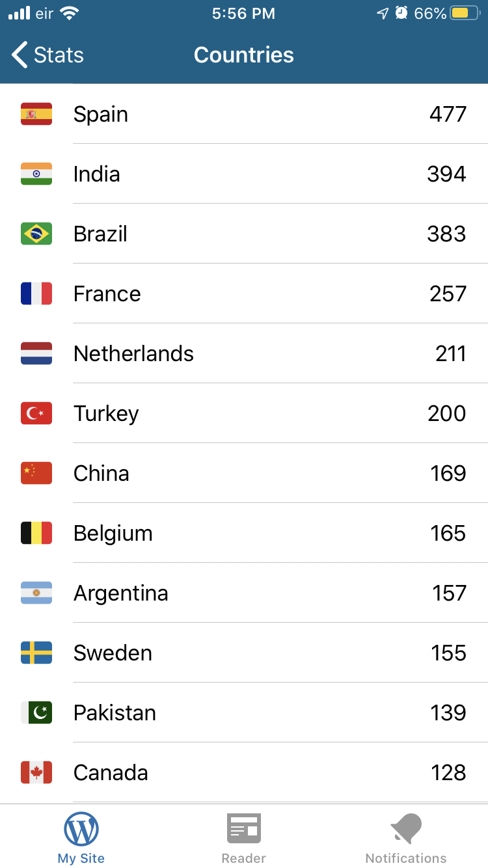Tap the Canada flag icon
Image resolution: width=488 pixels, height=868 pixels.
click(36, 772)
